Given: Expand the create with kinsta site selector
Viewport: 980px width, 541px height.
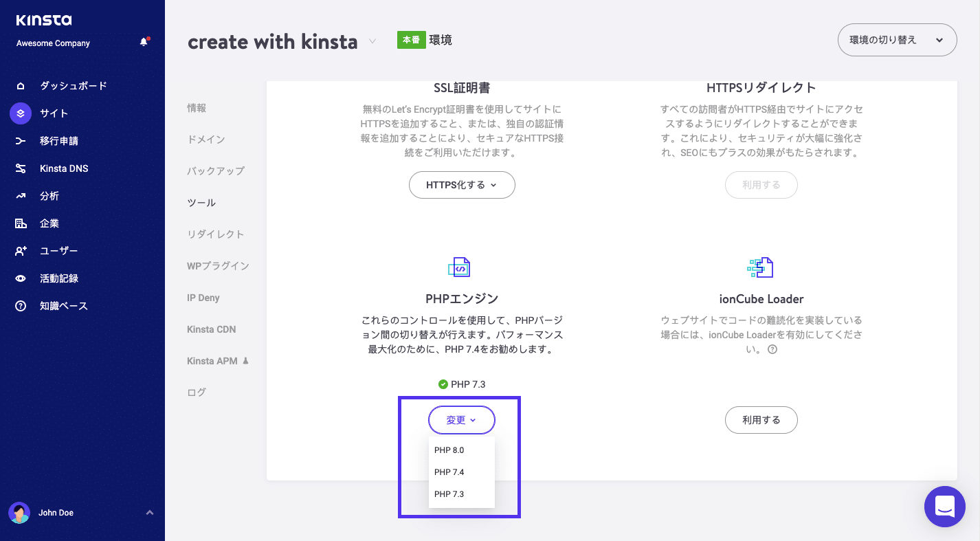Looking at the screenshot, I should [371, 41].
